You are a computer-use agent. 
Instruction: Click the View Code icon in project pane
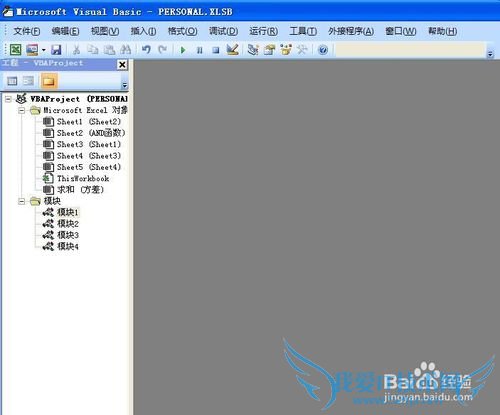click(12, 81)
